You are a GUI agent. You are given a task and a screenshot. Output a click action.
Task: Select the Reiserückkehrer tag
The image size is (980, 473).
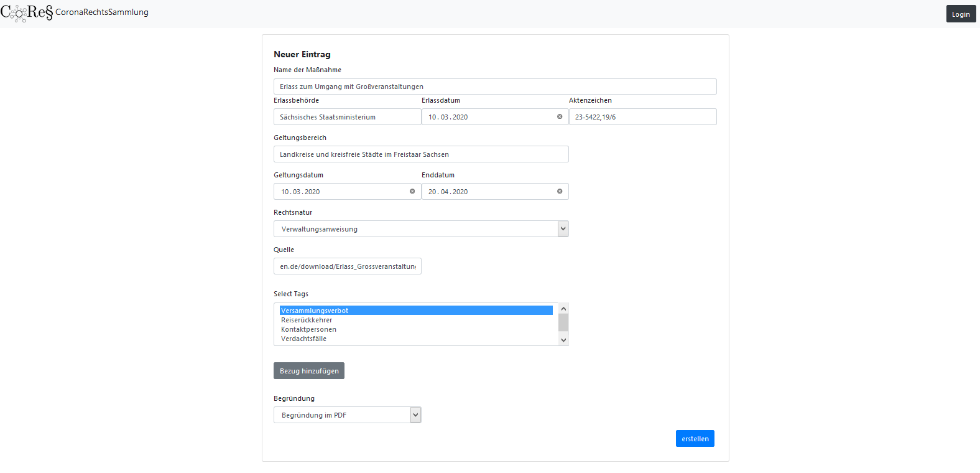tap(307, 321)
